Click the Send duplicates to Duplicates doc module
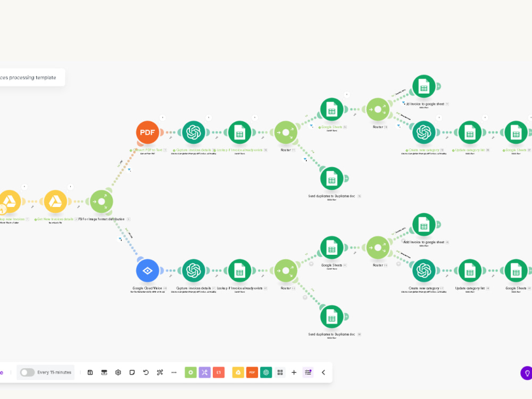The height and width of the screenshot is (399, 532). pos(332,178)
